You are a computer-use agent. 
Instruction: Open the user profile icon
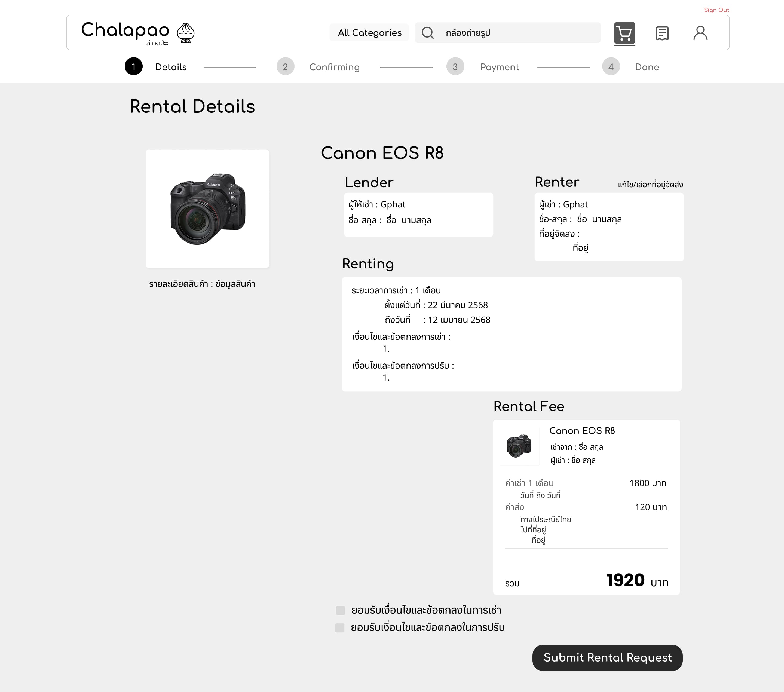pos(700,33)
